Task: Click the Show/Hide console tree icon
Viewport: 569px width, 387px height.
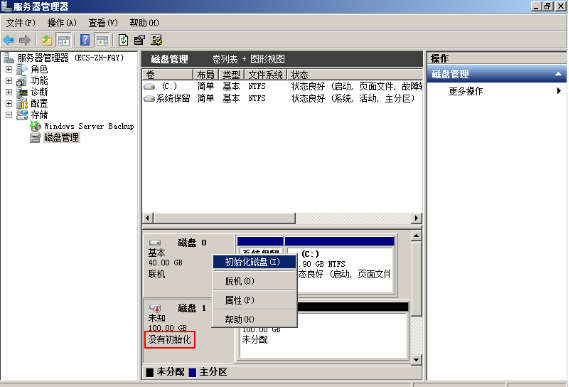Action: [64, 40]
